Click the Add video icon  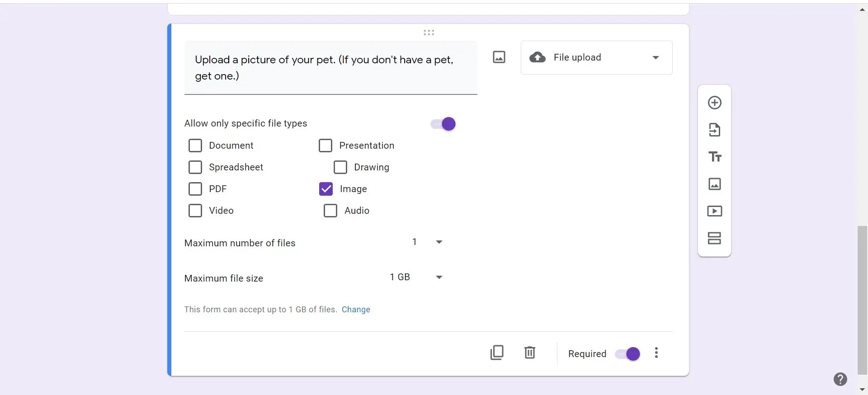click(x=714, y=211)
